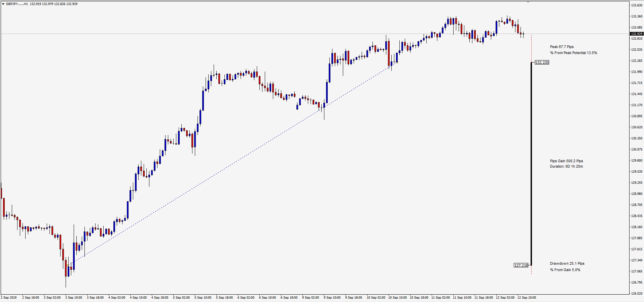Click the 133.085 price axis label

click(x=637, y=28)
